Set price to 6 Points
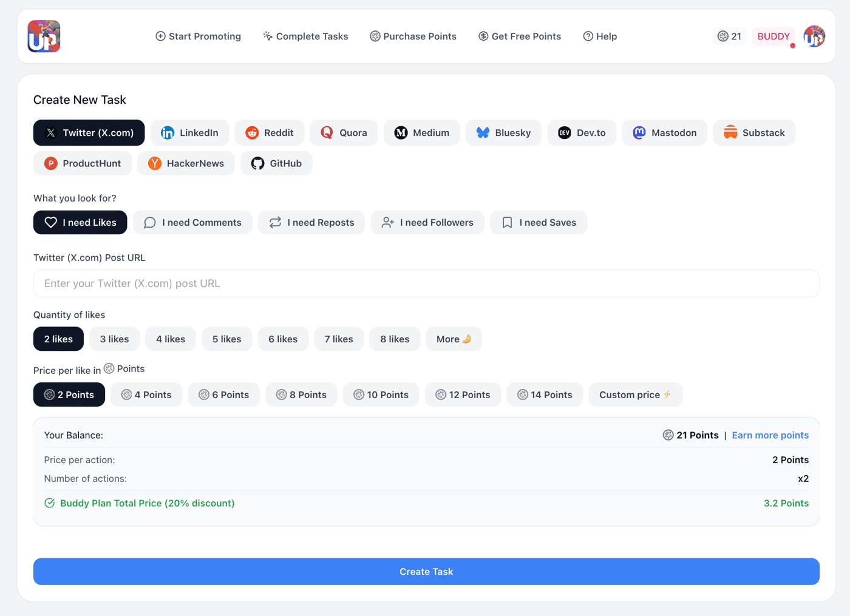 [223, 395]
